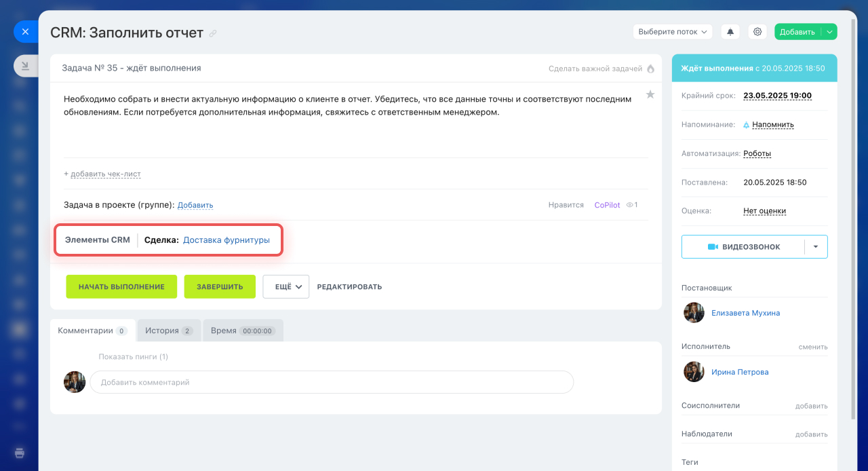Open the deal 'Доставка фурнитуры'
Screen dimensions: 868x471
pyautogui.click(x=226, y=240)
